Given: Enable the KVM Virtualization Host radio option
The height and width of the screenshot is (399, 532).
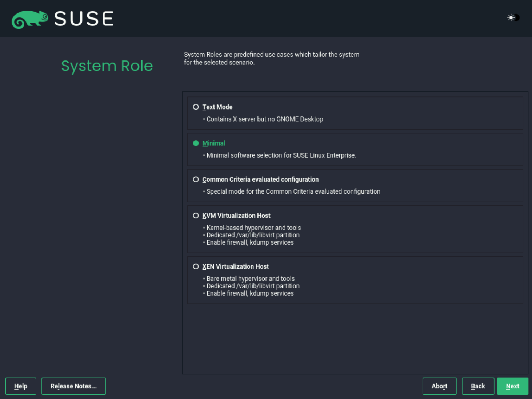Looking at the screenshot, I should tap(196, 216).
